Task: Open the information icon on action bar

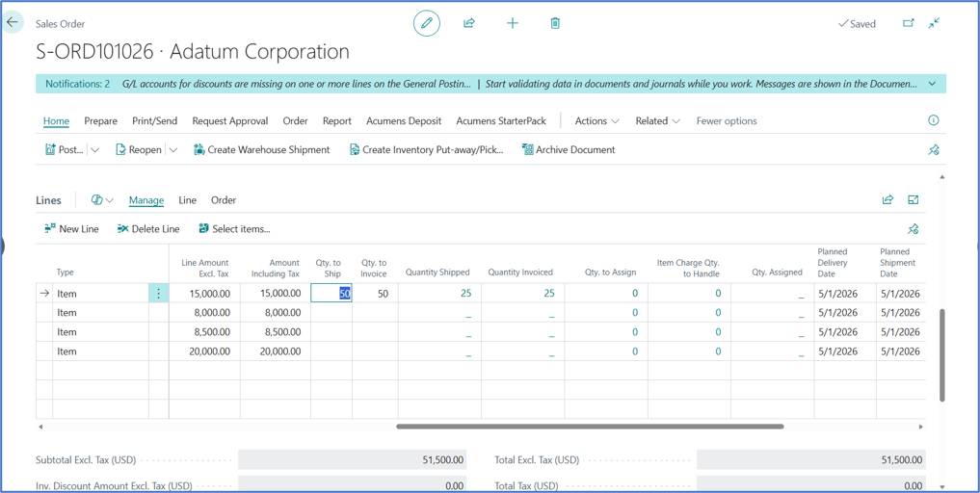Action: [x=934, y=120]
